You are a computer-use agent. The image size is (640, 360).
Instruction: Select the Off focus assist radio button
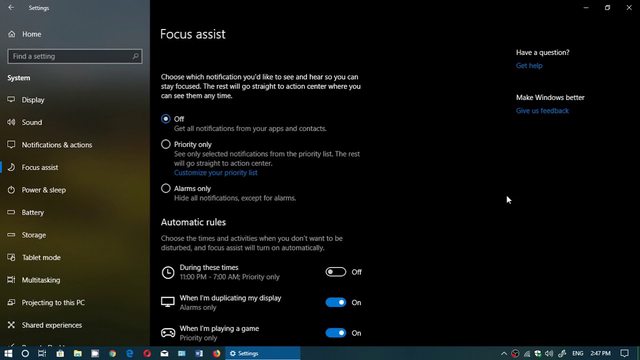[x=165, y=119]
